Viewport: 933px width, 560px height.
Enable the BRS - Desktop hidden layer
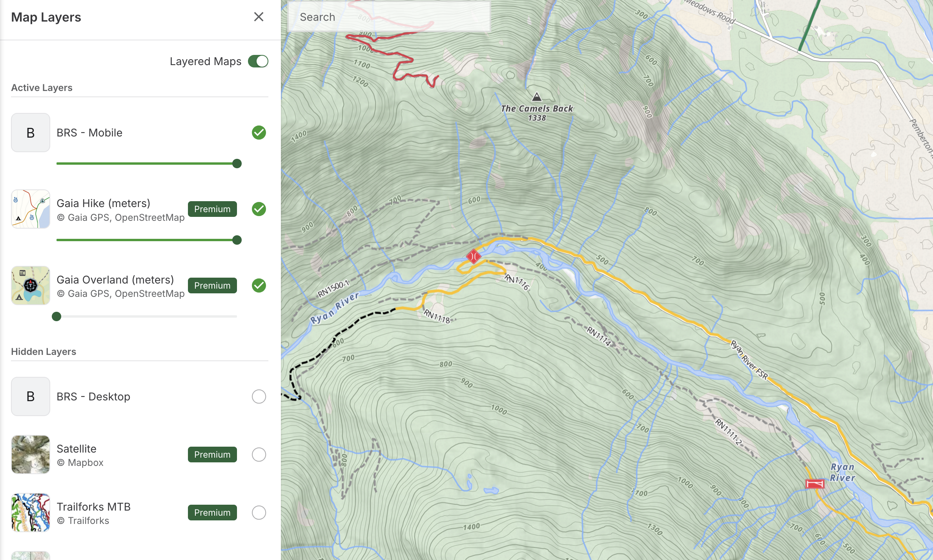[259, 396]
